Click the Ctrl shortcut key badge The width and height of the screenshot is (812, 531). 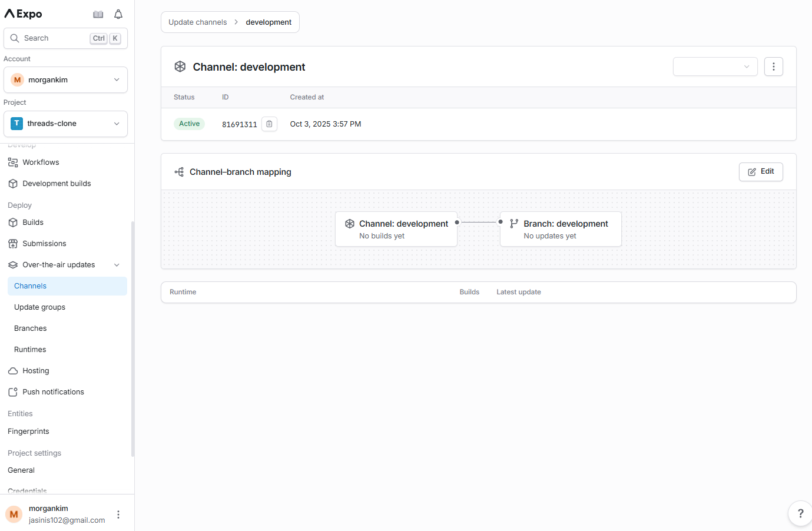pos(98,38)
